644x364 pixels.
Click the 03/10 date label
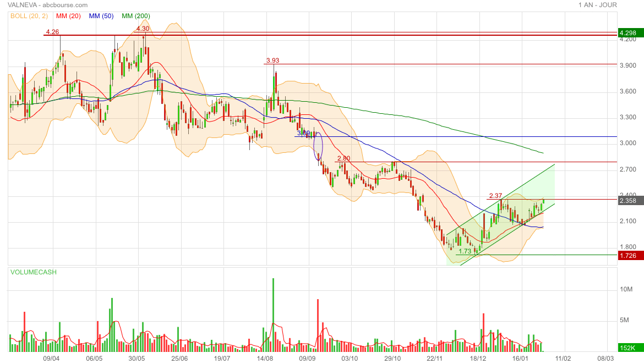point(350,359)
